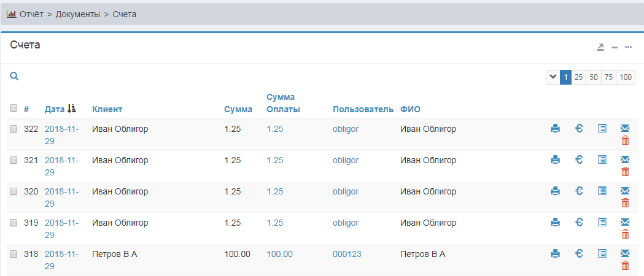Click the search magnifier icon
The height and width of the screenshot is (276, 644).
pyautogui.click(x=14, y=77)
